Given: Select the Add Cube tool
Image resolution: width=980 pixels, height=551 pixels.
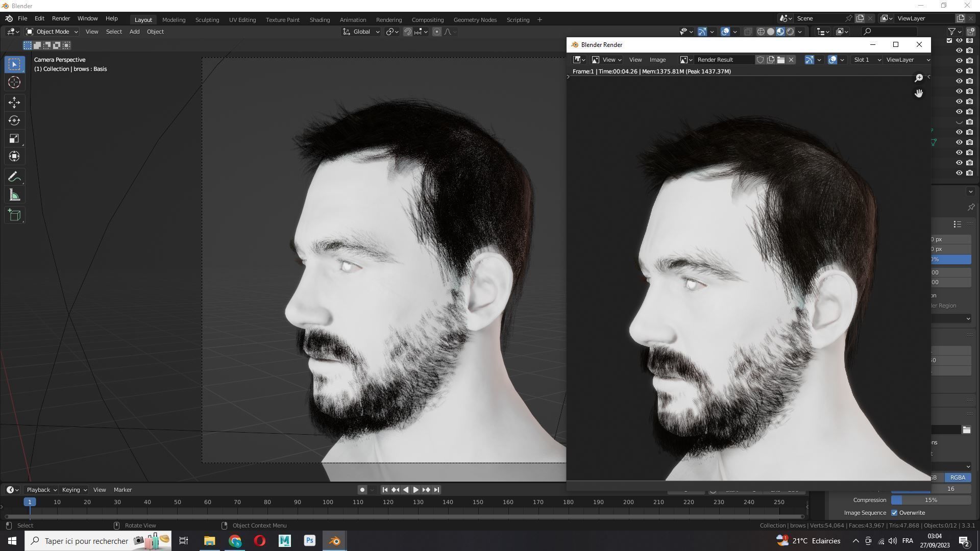Looking at the screenshot, I should click(x=14, y=215).
